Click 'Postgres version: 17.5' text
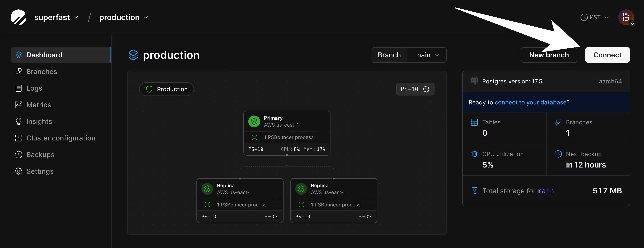This screenshot has width=644, height=248. pyautogui.click(x=512, y=81)
